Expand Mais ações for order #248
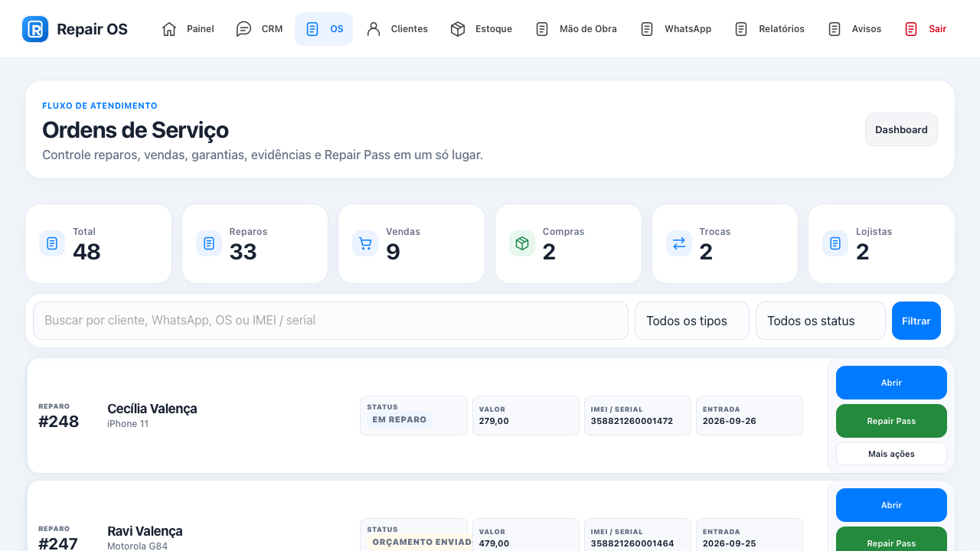 891,454
